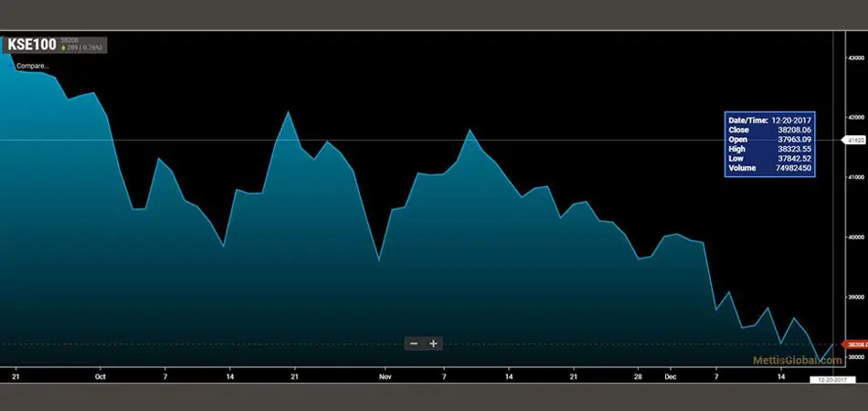Click the 43000 level on the price axis

[856, 58]
